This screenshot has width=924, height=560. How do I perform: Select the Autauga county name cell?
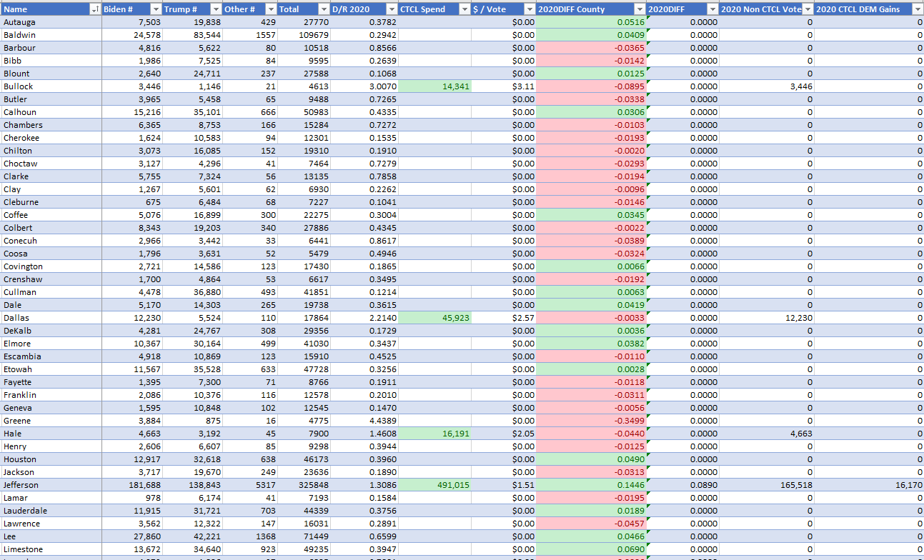[51, 22]
